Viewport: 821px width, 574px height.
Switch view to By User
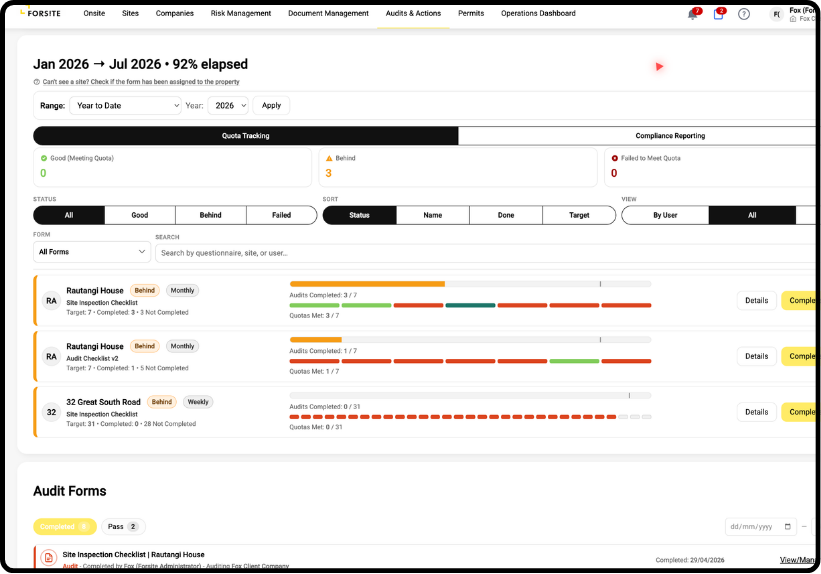click(665, 215)
